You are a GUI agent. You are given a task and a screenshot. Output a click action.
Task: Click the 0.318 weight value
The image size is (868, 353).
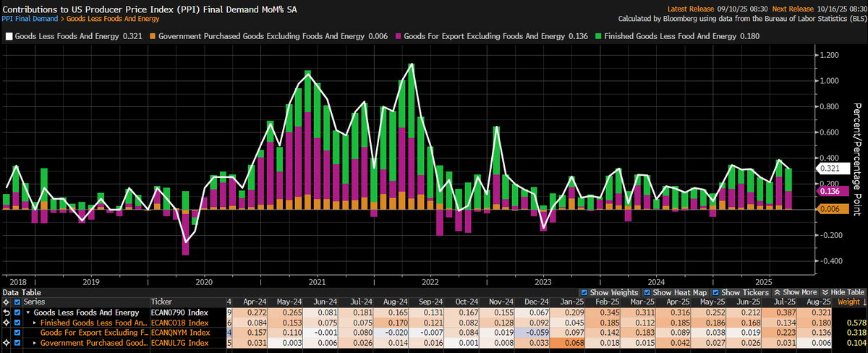click(856, 333)
